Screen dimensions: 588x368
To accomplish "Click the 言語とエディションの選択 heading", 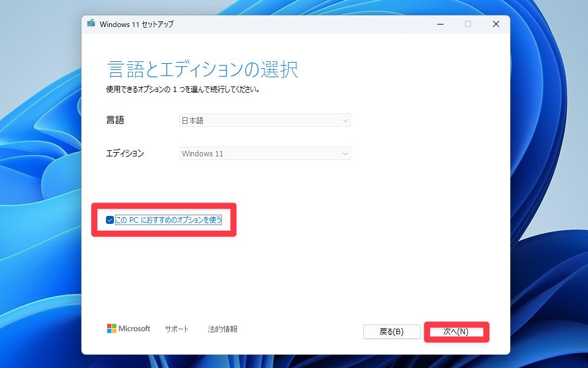I will [202, 69].
